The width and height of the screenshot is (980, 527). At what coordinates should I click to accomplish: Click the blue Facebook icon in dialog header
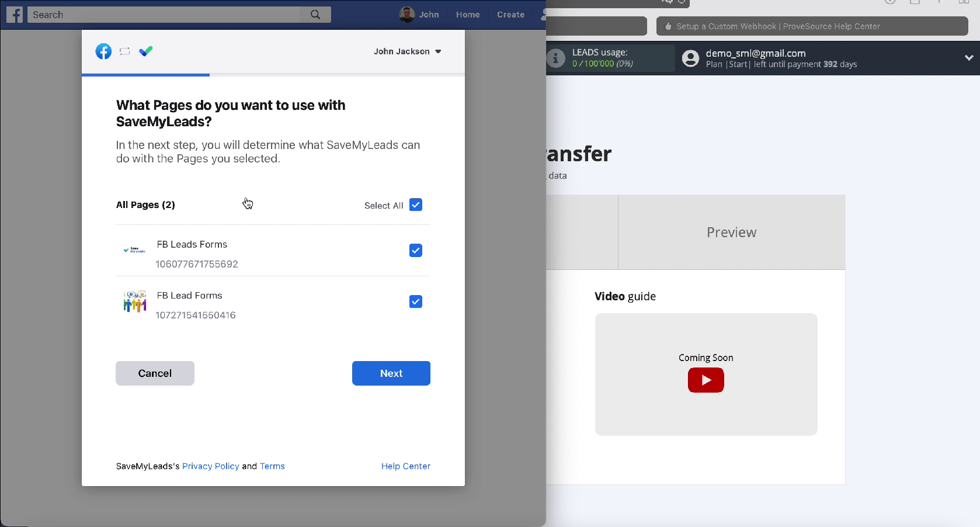tap(103, 51)
